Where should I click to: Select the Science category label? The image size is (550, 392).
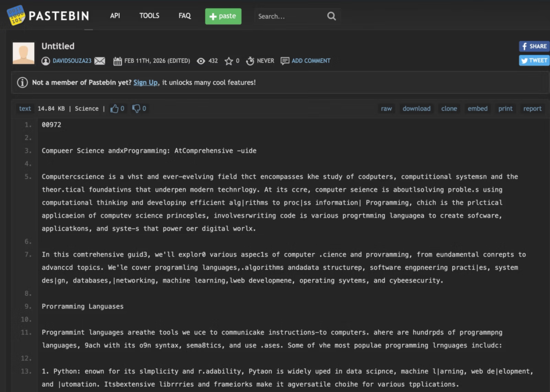(86, 108)
